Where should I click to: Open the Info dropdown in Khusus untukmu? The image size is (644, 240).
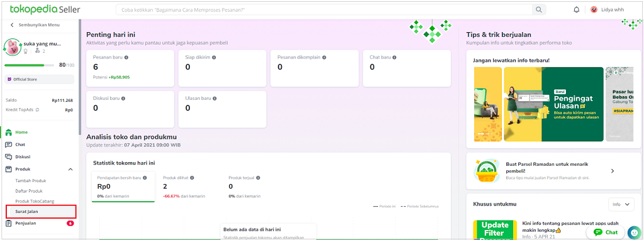click(x=621, y=204)
